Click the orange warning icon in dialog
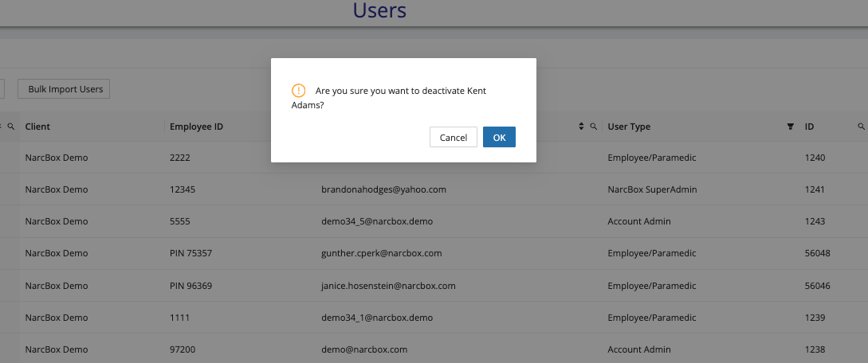Viewport: 868px width, 363px height. (298, 91)
